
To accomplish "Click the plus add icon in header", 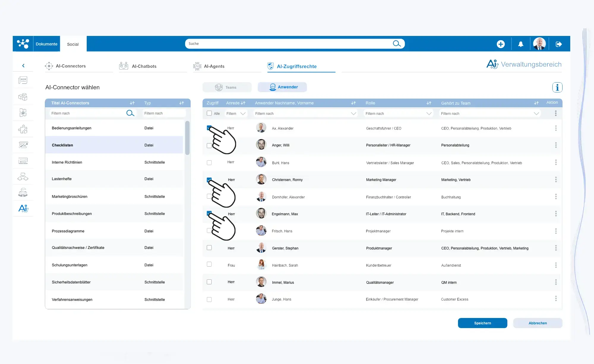I will [501, 44].
